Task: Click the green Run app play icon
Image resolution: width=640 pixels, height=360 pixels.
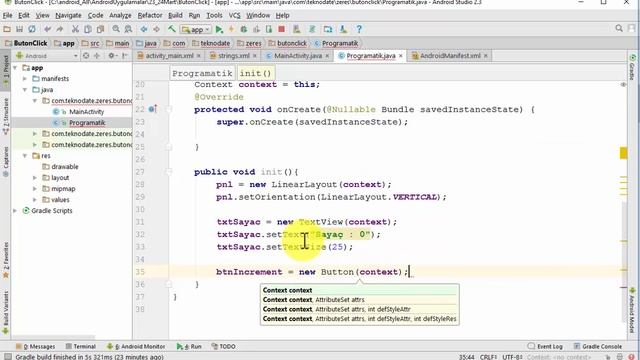Action: click(x=219, y=29)
